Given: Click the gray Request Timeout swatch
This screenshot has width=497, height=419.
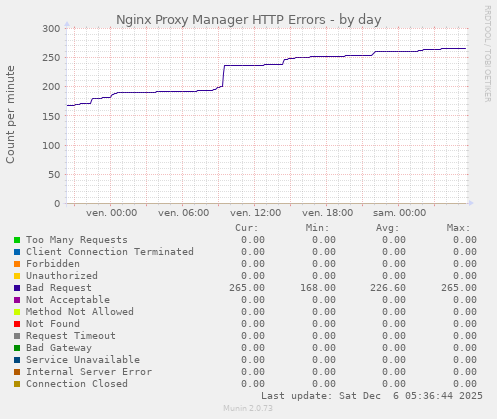Looking at the screenshot, I should [x=17, y=336].
